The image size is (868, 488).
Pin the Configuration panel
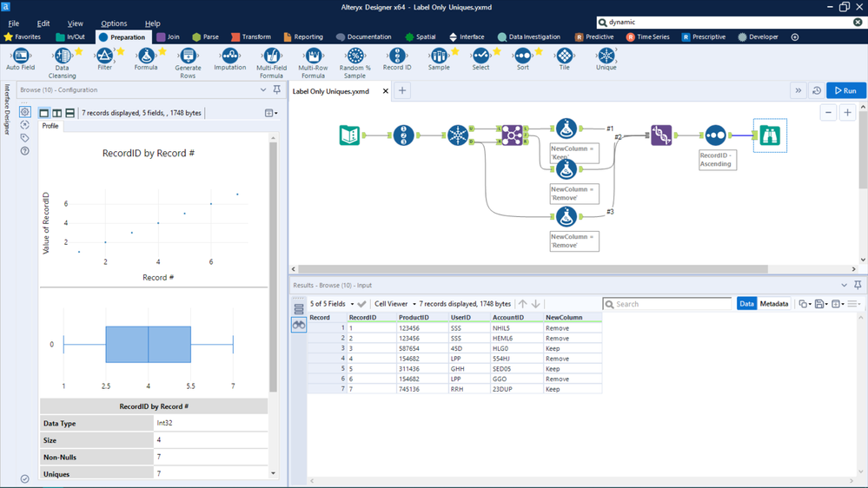pos(277,89)
